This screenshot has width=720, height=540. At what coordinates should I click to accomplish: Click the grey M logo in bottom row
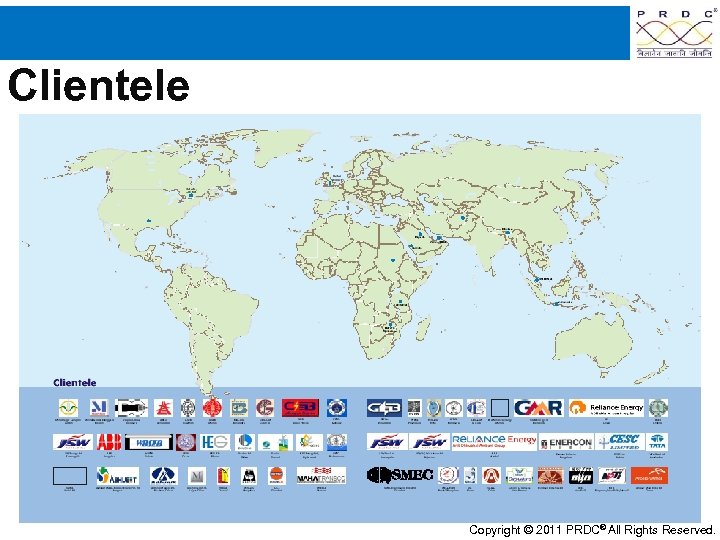pyautogui.click(x=197, y=476)
